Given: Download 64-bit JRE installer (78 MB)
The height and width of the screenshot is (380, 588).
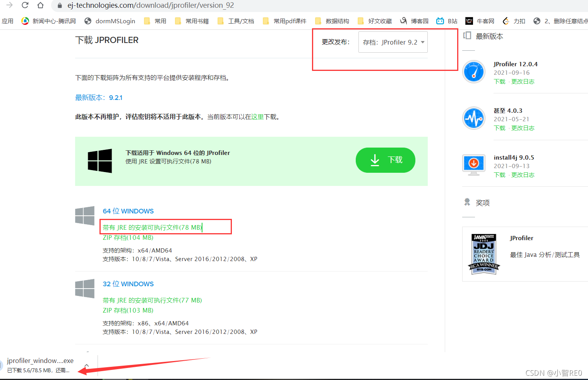Looking at the screenshot, I should (x=153, y=227).
